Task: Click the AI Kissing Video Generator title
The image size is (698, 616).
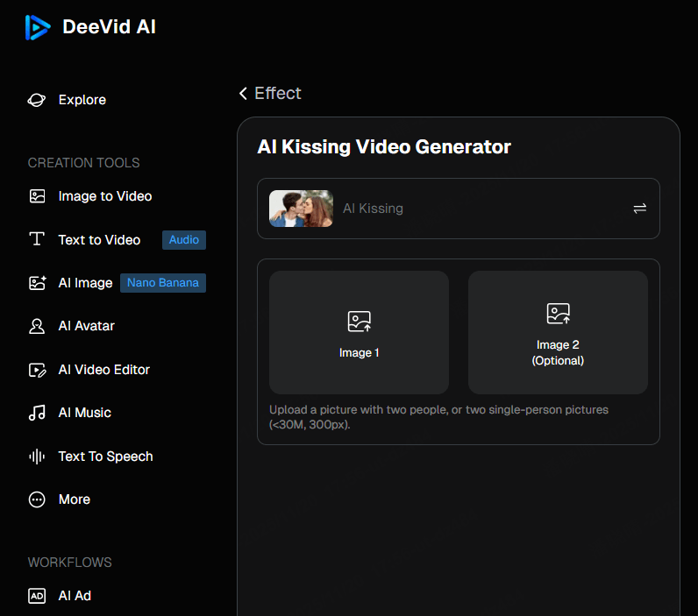Action: tap(384, 147)
